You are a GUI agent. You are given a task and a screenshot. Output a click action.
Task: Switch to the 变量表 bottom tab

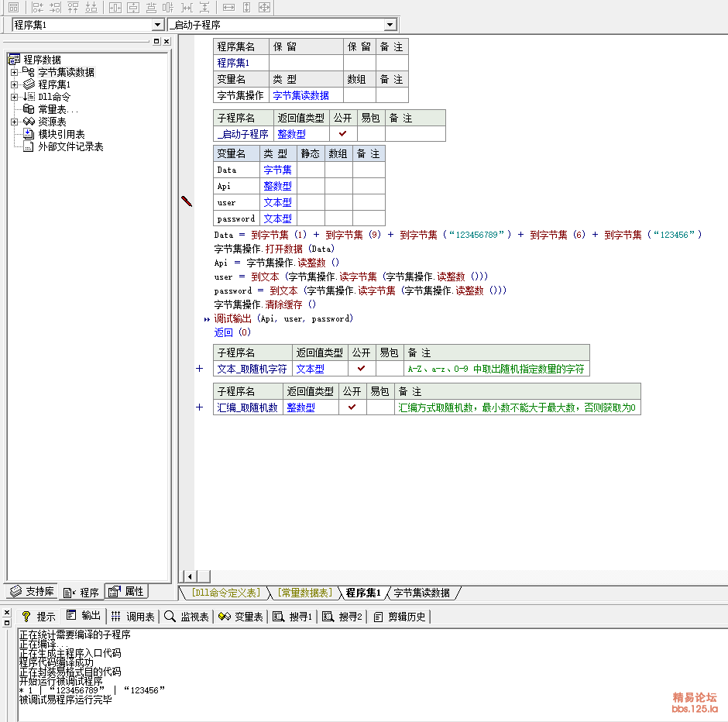click(241, 616)
